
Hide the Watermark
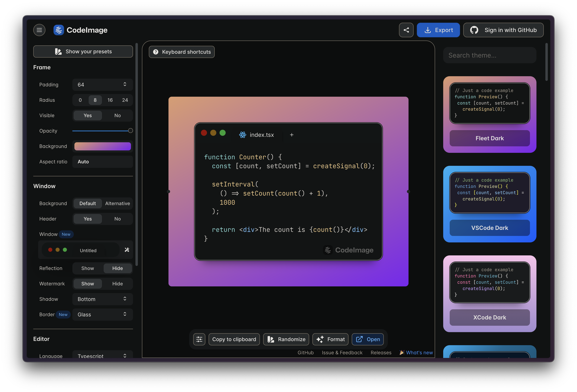(117, 284)
